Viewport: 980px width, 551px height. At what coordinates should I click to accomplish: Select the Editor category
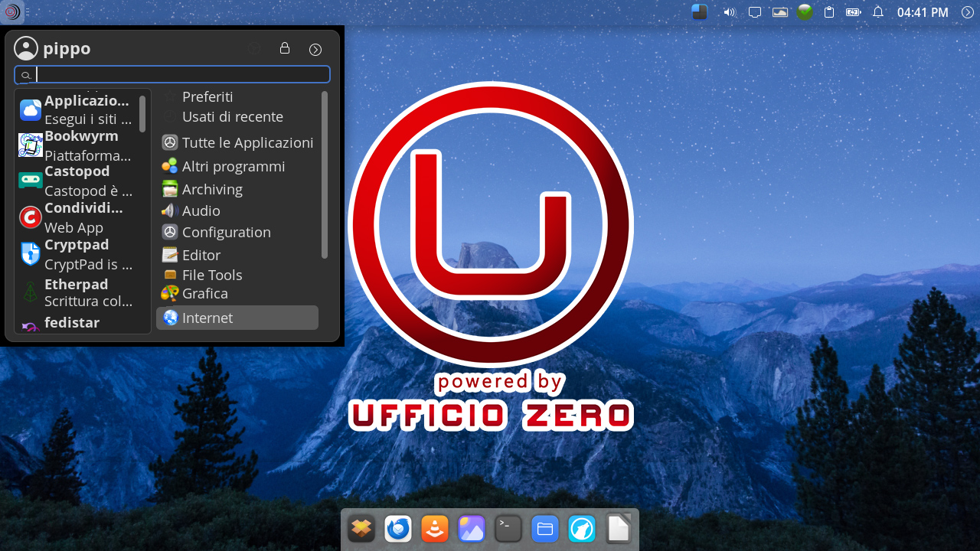(x=237, y=256)
